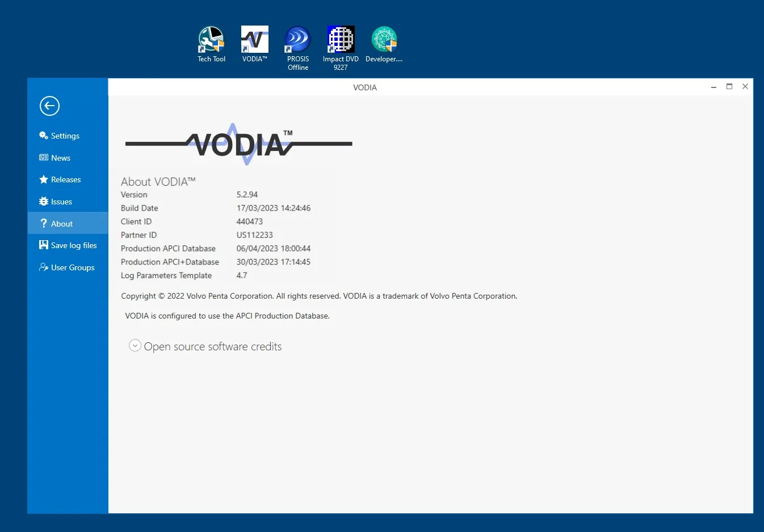Click the VODIA title bar

pyautogui.click(x=365, y=87)
